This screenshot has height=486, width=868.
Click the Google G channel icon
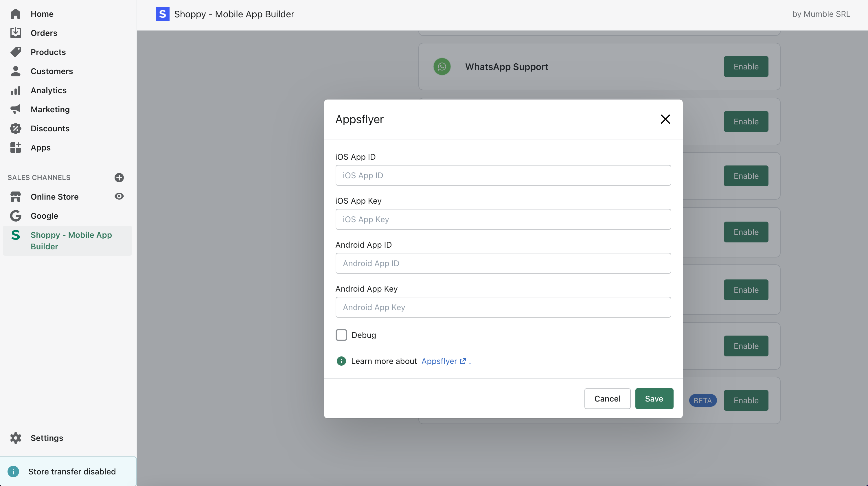click(x=16, y=216)
